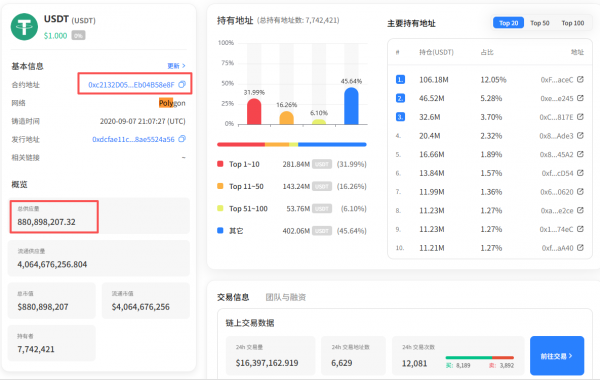
Task: Click the blue 其它 legend swatch
Action: coord(220,230)
